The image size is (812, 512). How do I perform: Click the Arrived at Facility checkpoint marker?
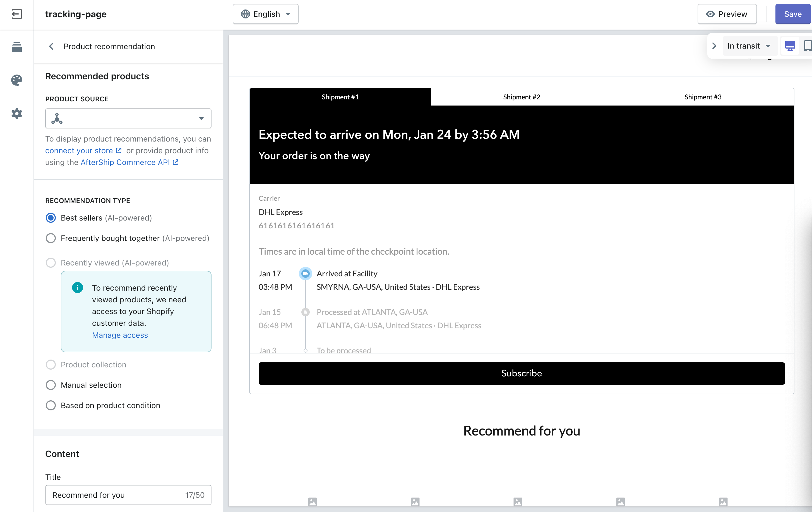(x=305, y=273)
